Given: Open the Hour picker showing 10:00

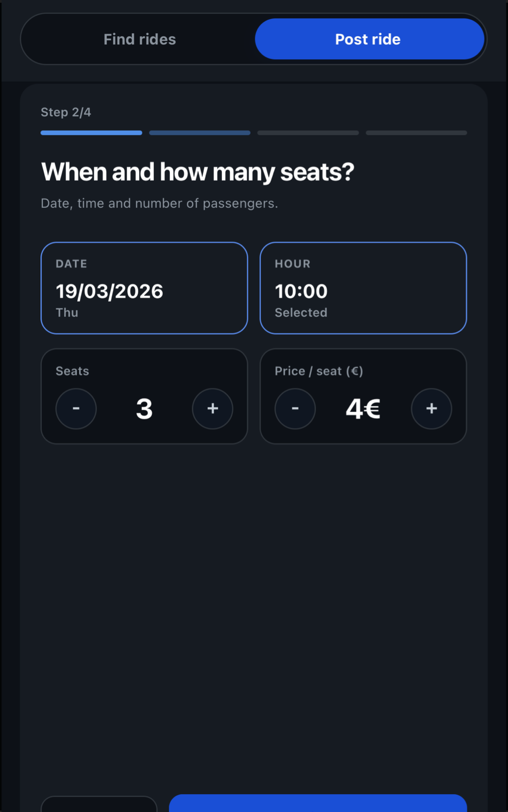Looking at the screenshot, I should tap(363, 288).
